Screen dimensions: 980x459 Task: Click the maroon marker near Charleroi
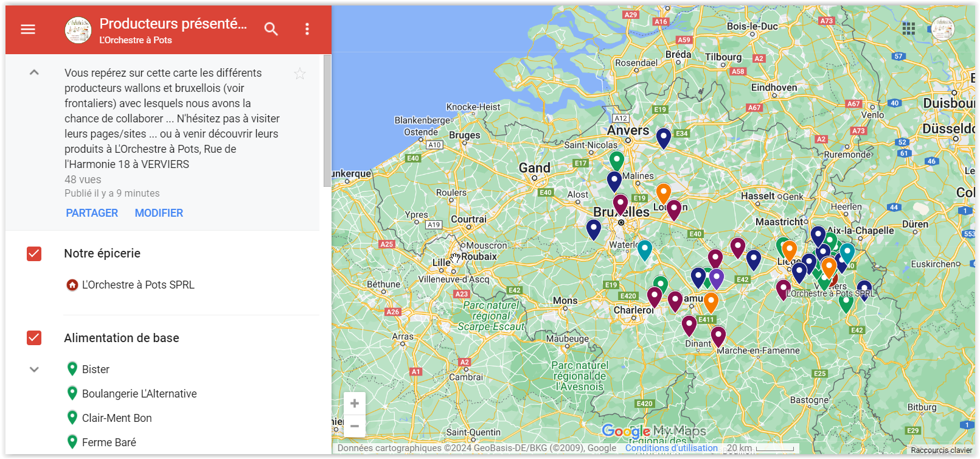[x=655, y=296]
